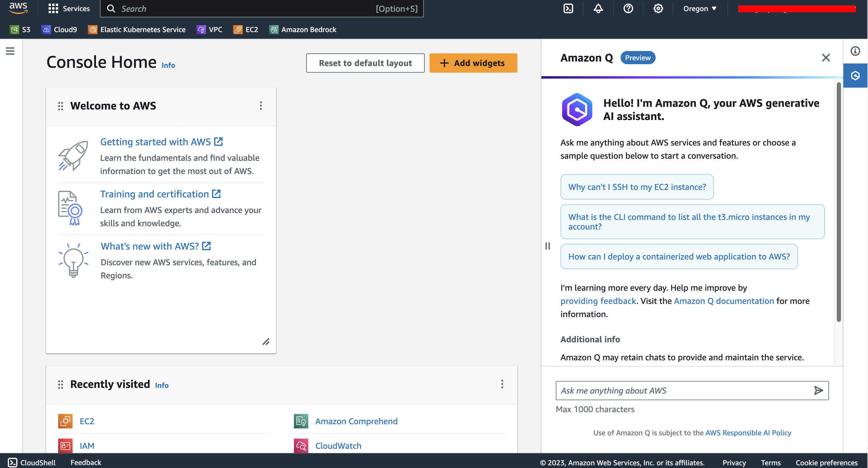Open Amazon Q documentation link
868x468 pixels.
[724, 301]
